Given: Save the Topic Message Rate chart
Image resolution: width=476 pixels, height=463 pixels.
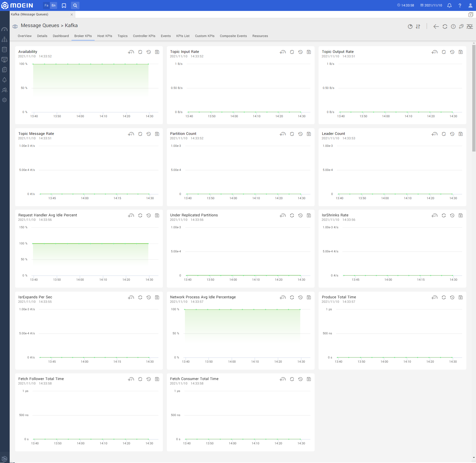Looking at the screenshot, I should pos(157,134).
